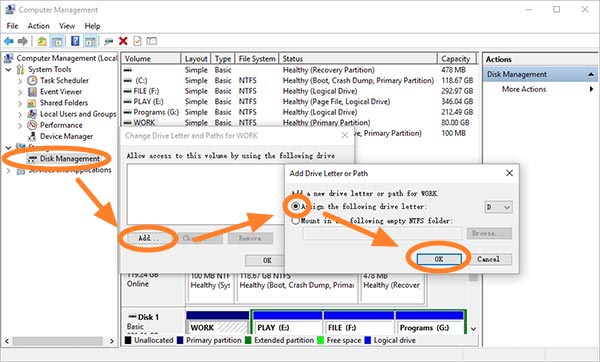
Task: Open the Properties checkmark sheet icon
Action: (137, 41)
